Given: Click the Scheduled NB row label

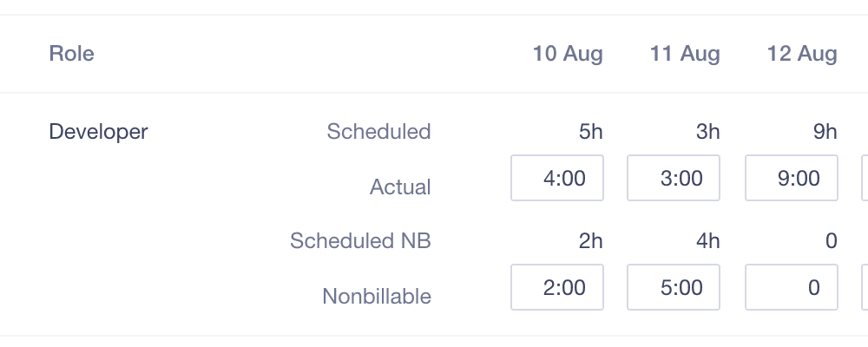Looking at the screenshot, I should (x=360, y=241).
